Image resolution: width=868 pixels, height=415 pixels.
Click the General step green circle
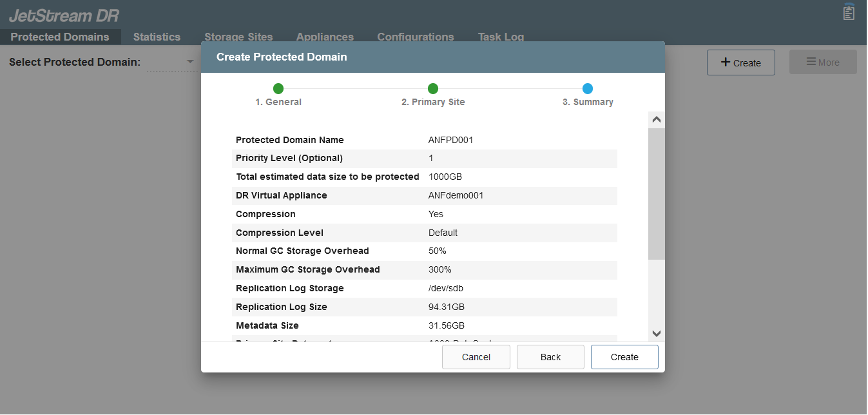(x=278, y=89)
